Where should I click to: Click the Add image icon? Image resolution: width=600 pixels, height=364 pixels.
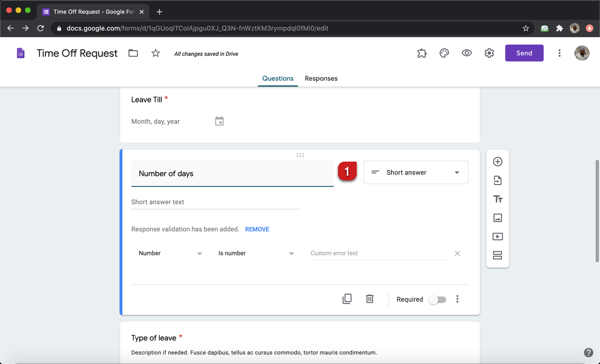point(497,218)
